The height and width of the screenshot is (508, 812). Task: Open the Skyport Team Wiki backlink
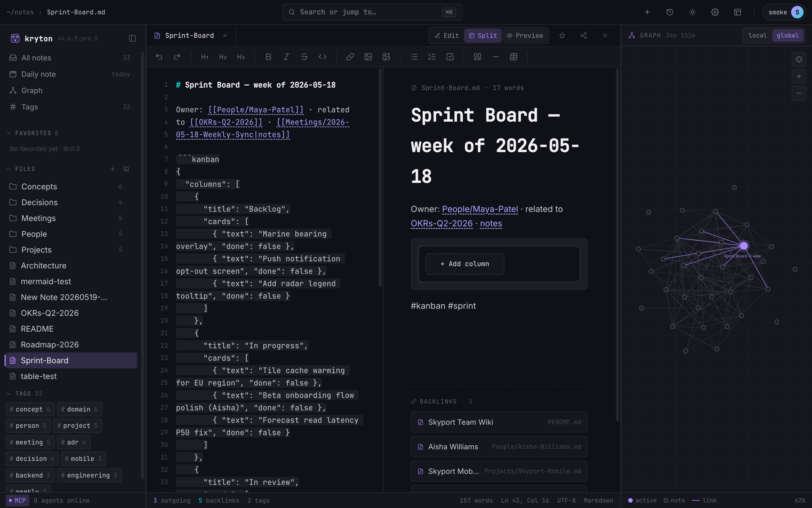click(x=499, y=422)
